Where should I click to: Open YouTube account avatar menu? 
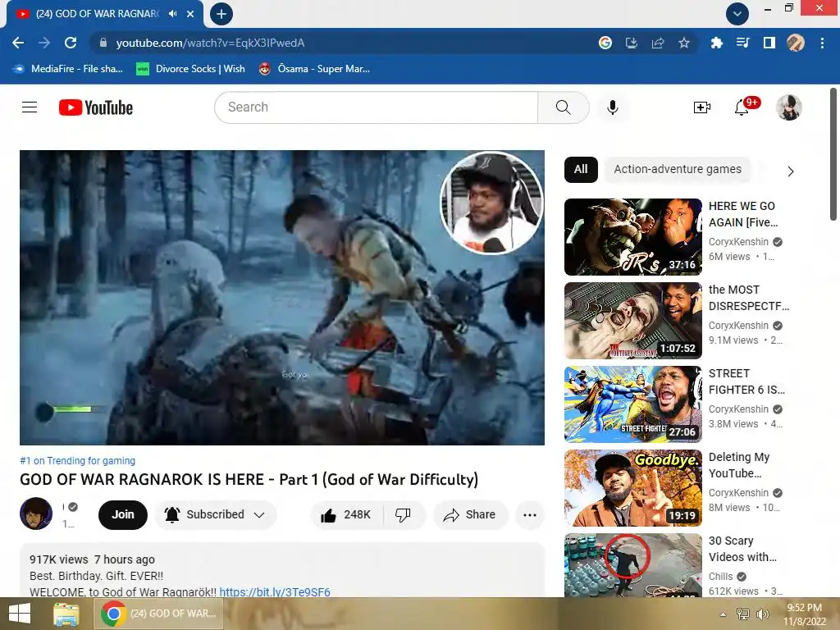(788, 107)
